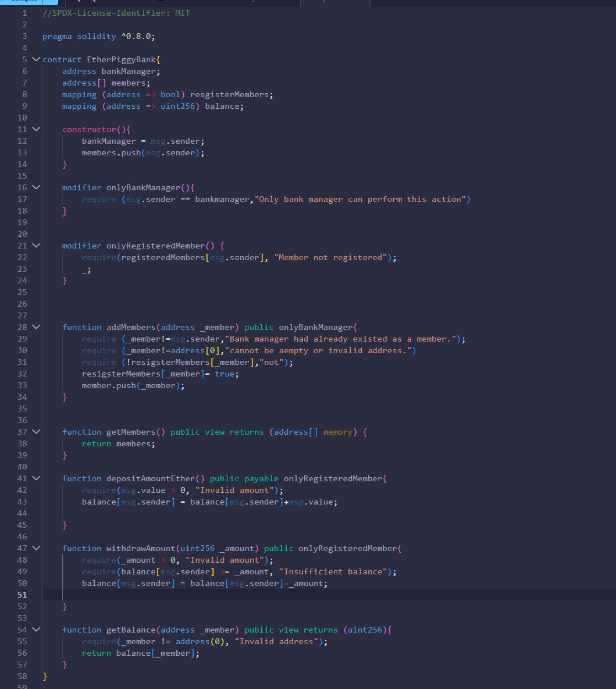Image resolution: width=616 pixels, height=689 pixels.
Task: Click the 'getMembers' function name
Action: point(131,432)
